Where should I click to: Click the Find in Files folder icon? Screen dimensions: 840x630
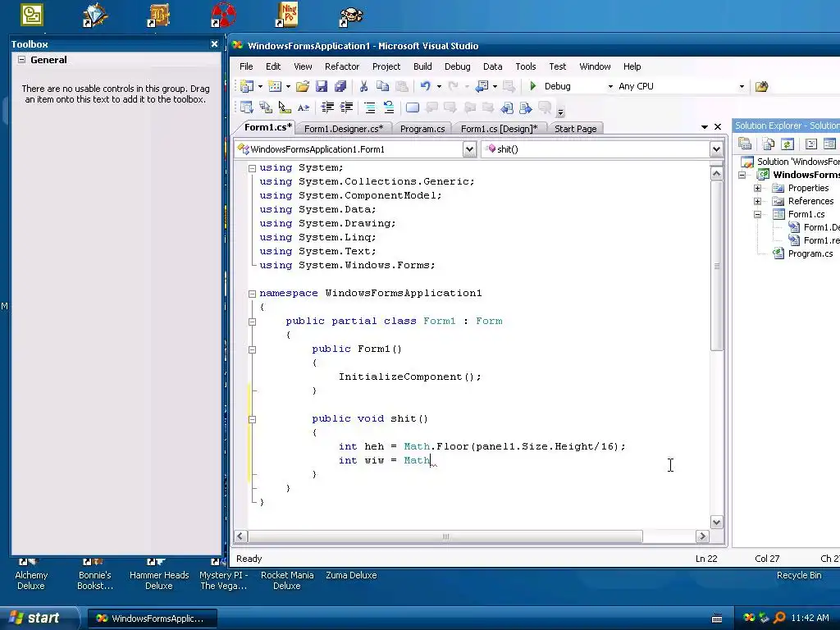pyautogui.click(x=761, y=86)
